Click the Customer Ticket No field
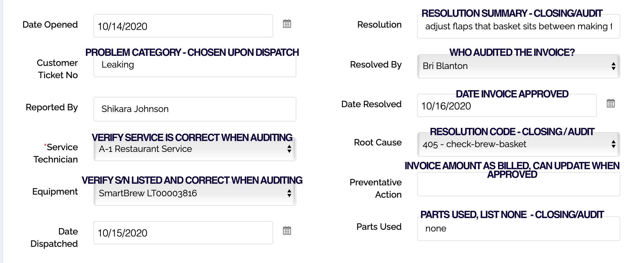Viewport: 644px width, 263px height. [x=194, y=65]
